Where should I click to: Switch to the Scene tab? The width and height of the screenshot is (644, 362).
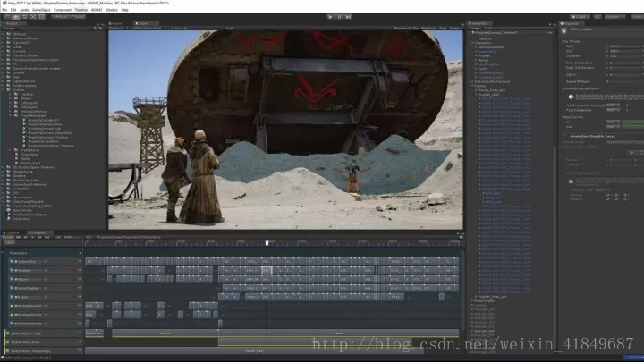pyautogui.click(x=117, y=24)
